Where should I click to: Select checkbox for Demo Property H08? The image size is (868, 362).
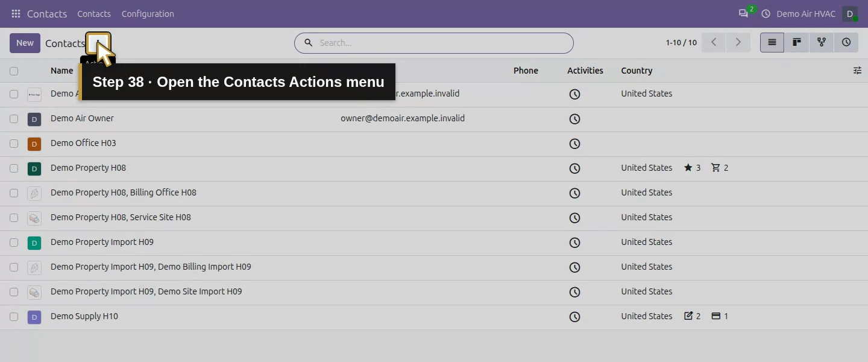click(14, 168)
